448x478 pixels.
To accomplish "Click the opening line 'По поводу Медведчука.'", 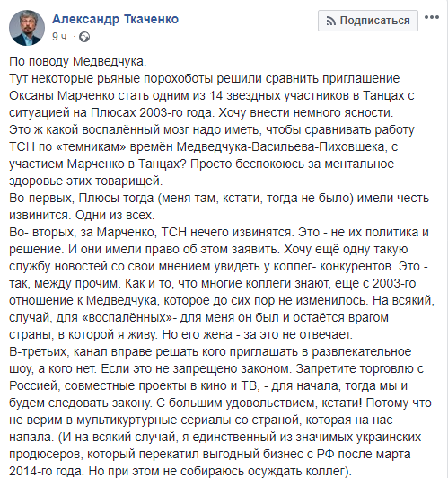I will point(78,62).
